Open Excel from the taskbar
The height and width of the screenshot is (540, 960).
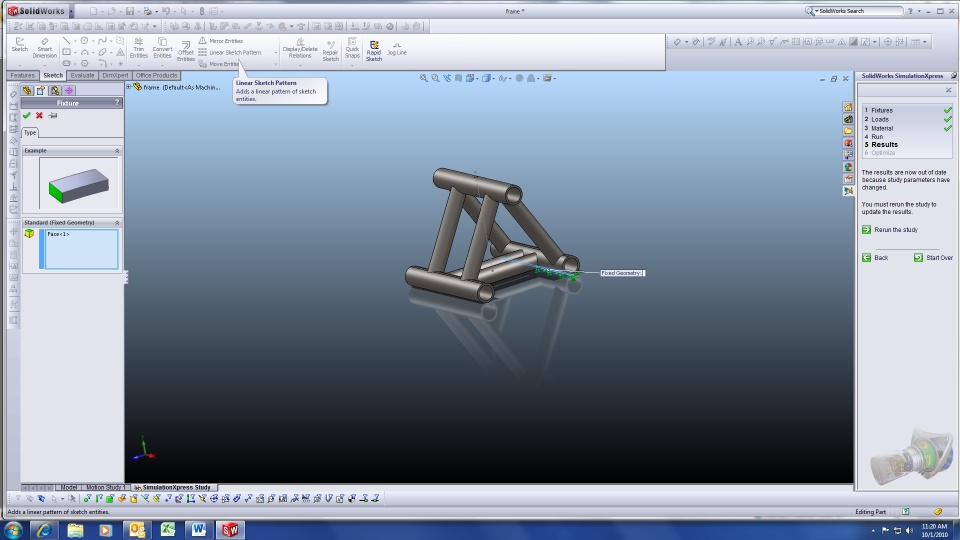pyautogui.click(x=168, y=530)
